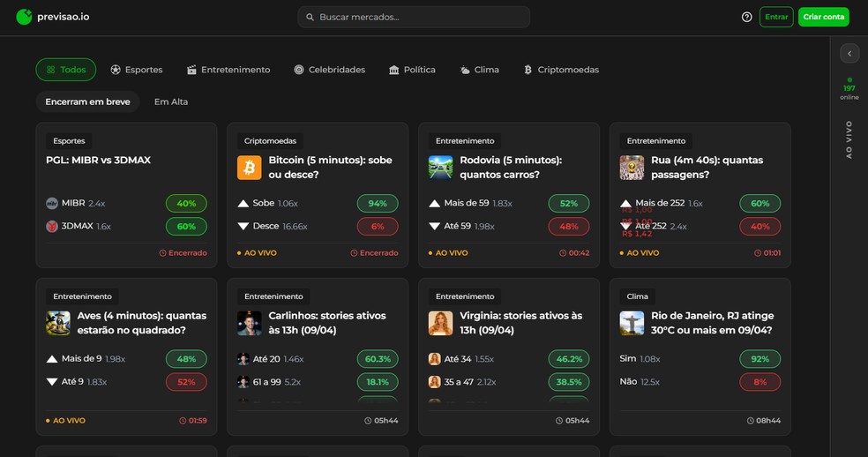This screenshot has height=457, width=868.
Task: Open Rua quantas passagens market title
Action: (x=707, y=168)
